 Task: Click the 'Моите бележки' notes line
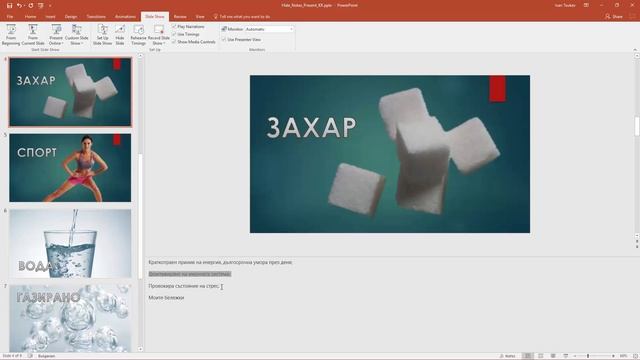click(166, 298)
